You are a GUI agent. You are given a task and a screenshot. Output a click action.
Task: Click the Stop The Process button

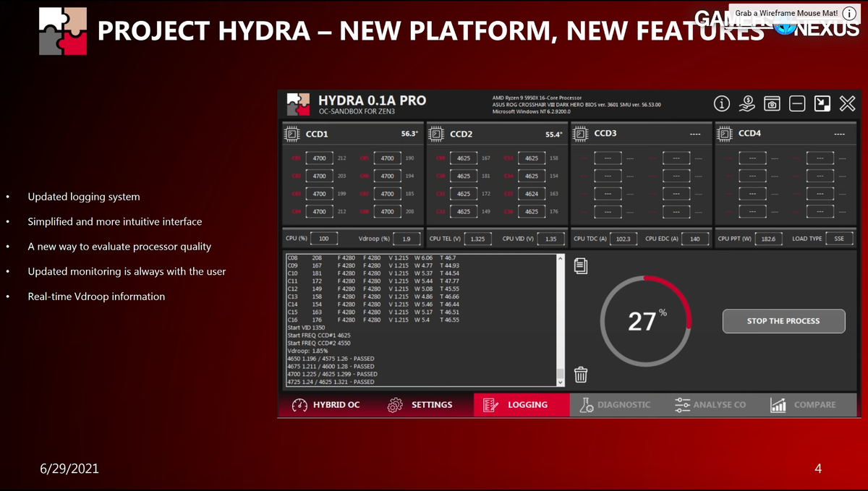pos(783,321)
